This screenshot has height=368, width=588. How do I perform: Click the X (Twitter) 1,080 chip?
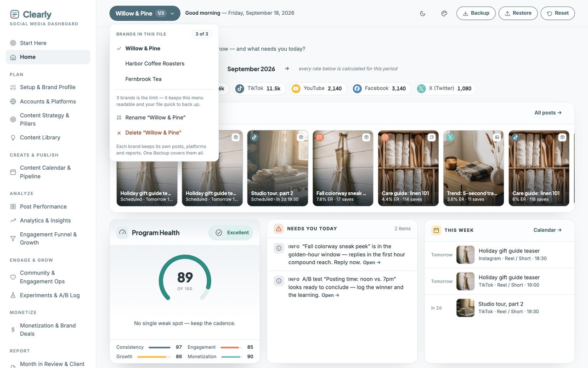click(x=446, y=89)
